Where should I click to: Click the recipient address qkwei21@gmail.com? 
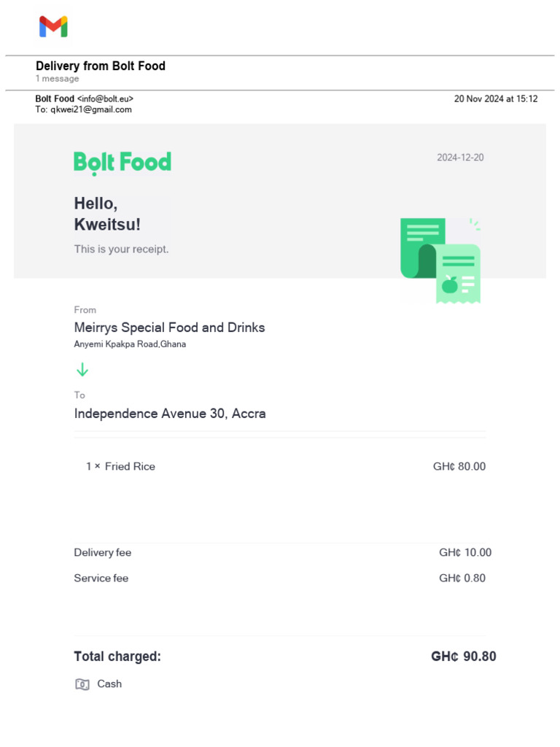click(x=90, y=109)
